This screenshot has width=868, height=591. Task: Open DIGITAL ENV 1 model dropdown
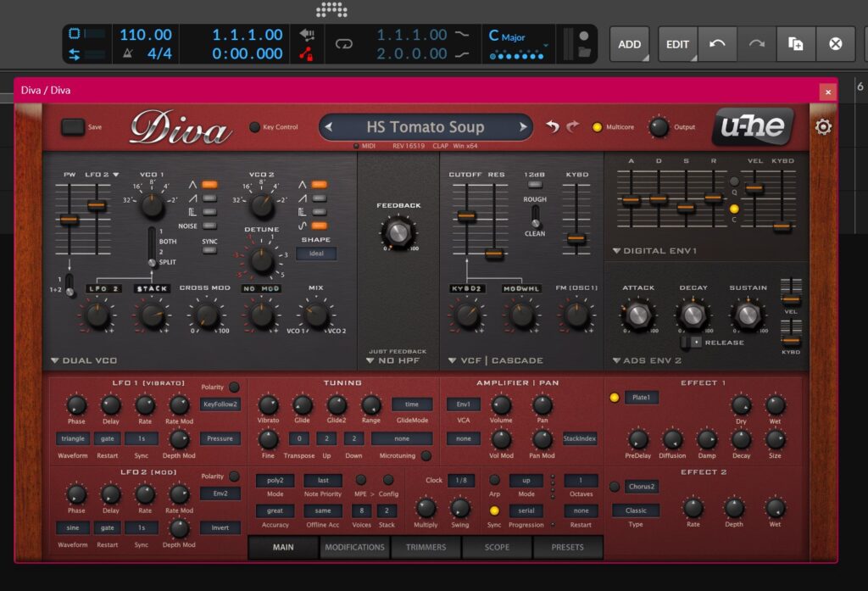[x=654, y=251]
